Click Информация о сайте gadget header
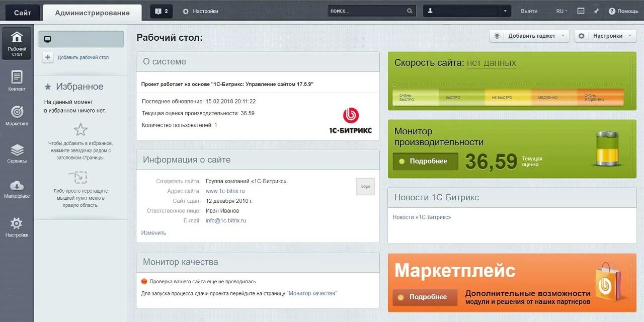The width and height of the screenshot is (644, 322). click(258, 159)
